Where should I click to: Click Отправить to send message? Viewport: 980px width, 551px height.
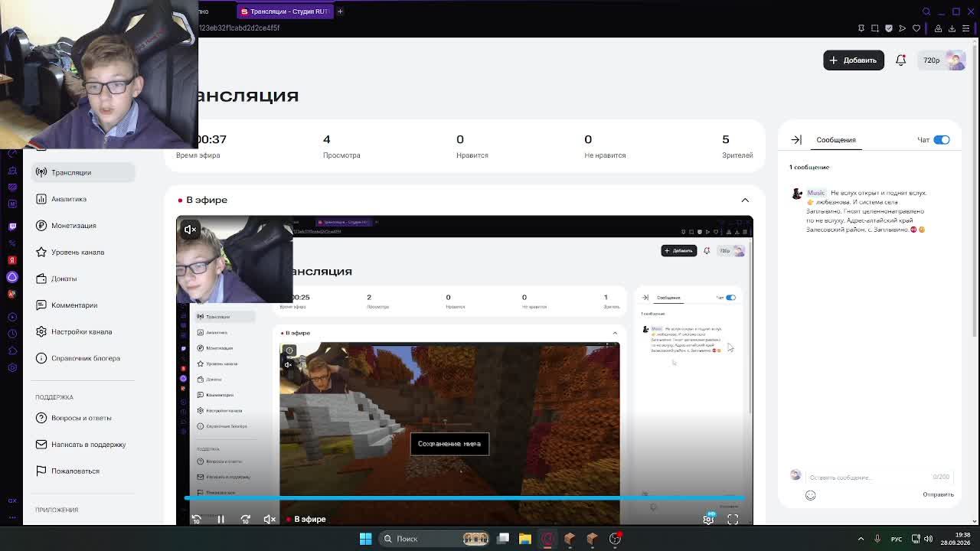[938, 494]
